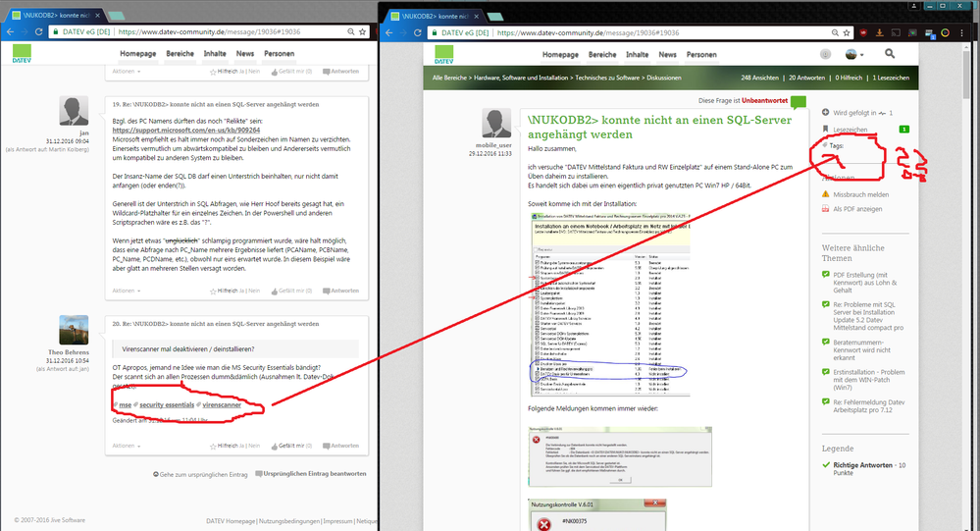This screenshot has height=531, width=980.
Task: Mark post 19 as Hilfreich Ja
Action: tap(242, 291)
